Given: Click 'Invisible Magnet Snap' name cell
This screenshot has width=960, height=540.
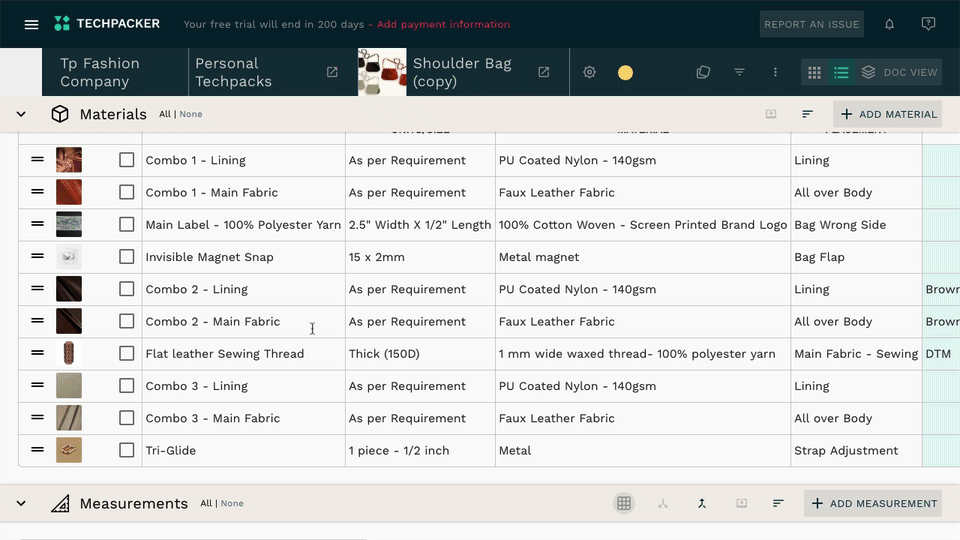Looking at the screenshot, I should (244, 257).
